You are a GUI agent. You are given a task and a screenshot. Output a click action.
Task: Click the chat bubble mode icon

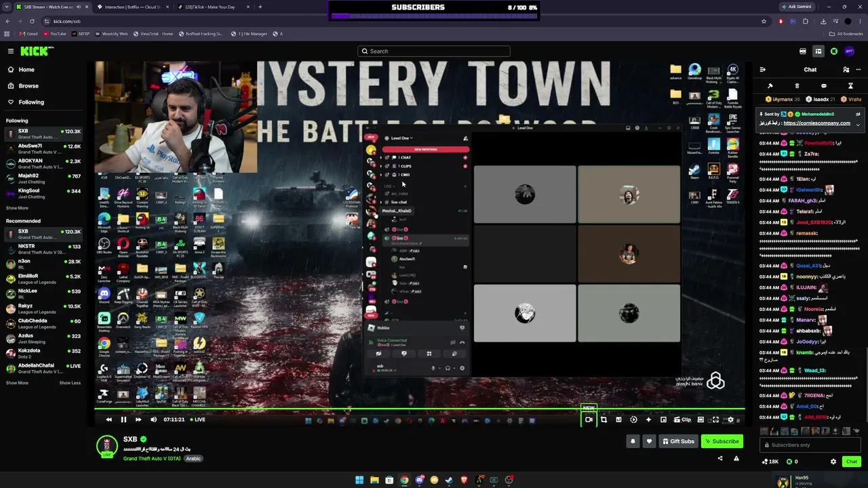click(x=824, y=86)
